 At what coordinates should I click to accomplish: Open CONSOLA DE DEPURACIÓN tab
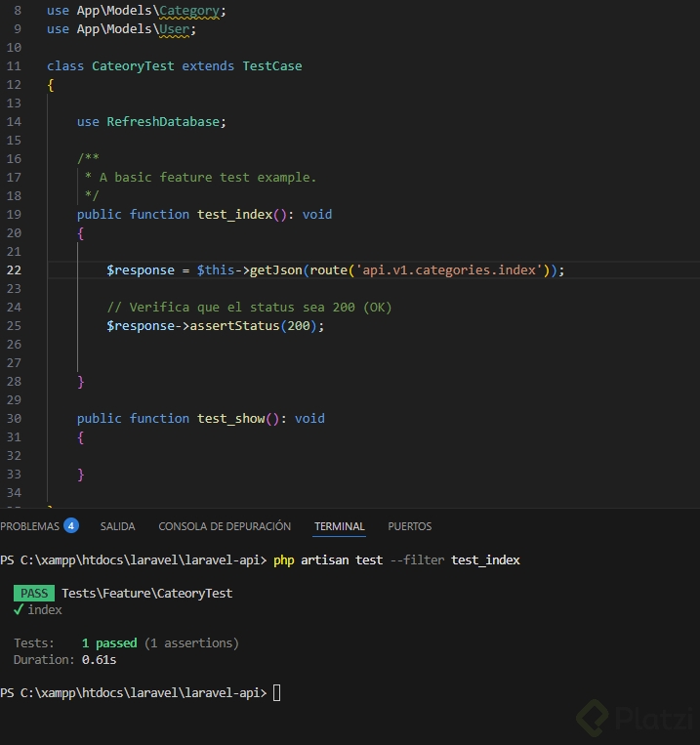coord(225,526)
